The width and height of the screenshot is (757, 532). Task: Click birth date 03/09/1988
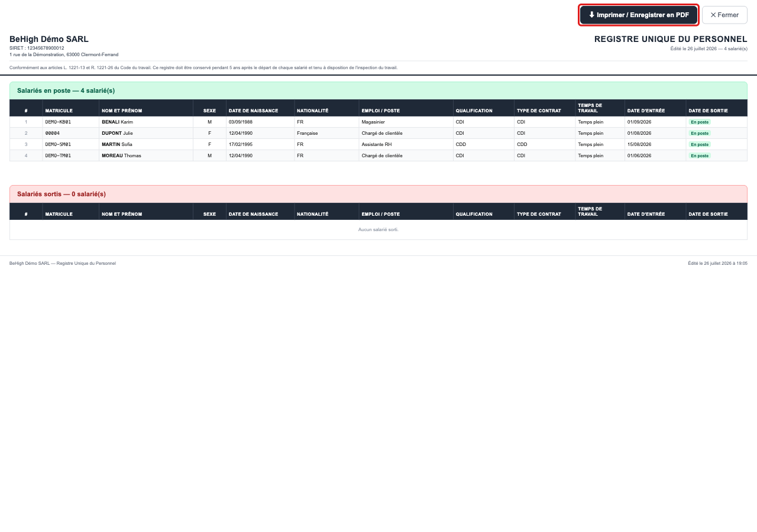(x=241, y=122)
